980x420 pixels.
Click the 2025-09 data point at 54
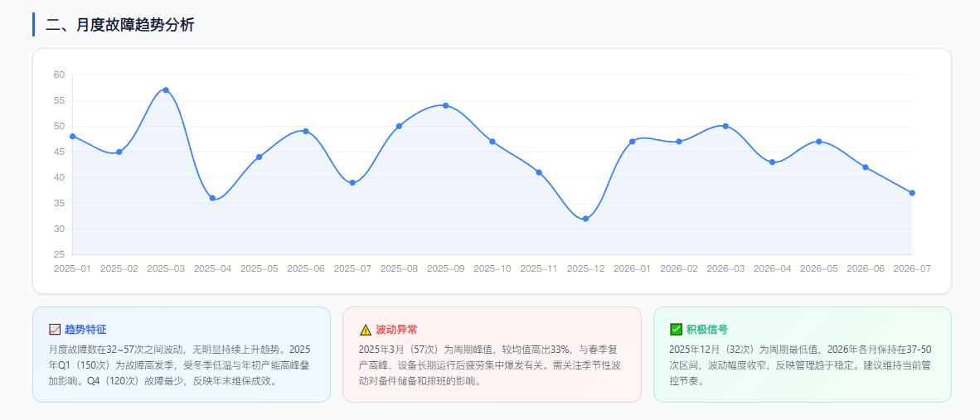[445, 105]
